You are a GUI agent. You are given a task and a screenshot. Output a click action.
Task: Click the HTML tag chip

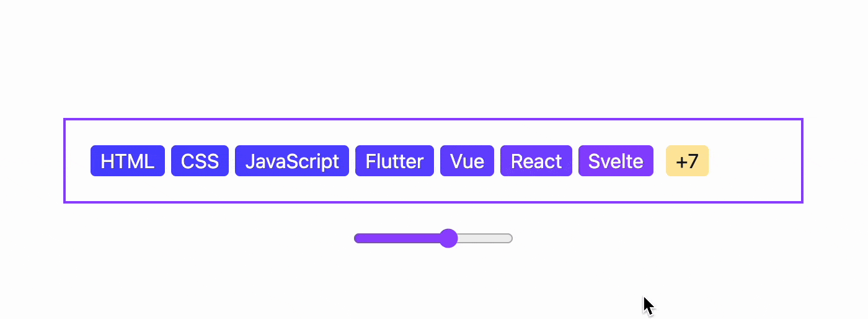(x=127, y=161)
